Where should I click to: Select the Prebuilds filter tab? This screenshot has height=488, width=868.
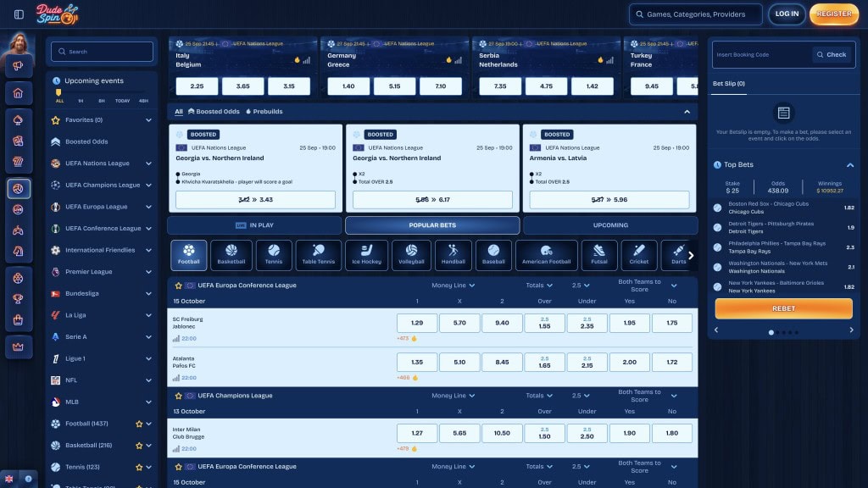click(x=264, y=112)
